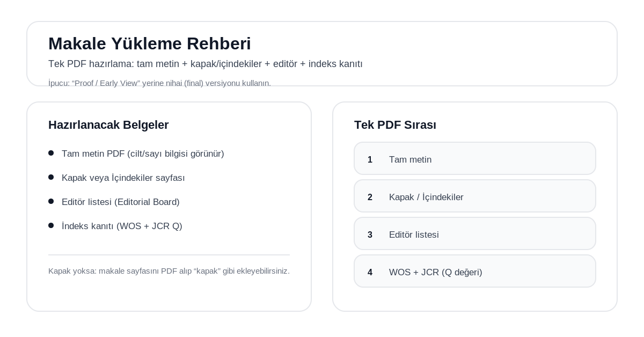
Task: Select the 'İndeks kanıtı (WOS + JCR Q)' list item
Action: [x=122, y=226]
